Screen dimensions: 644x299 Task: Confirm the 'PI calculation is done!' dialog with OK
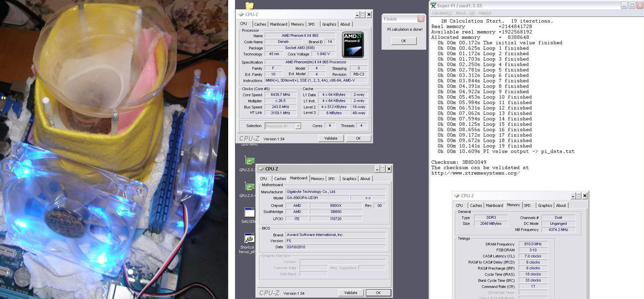403,41
